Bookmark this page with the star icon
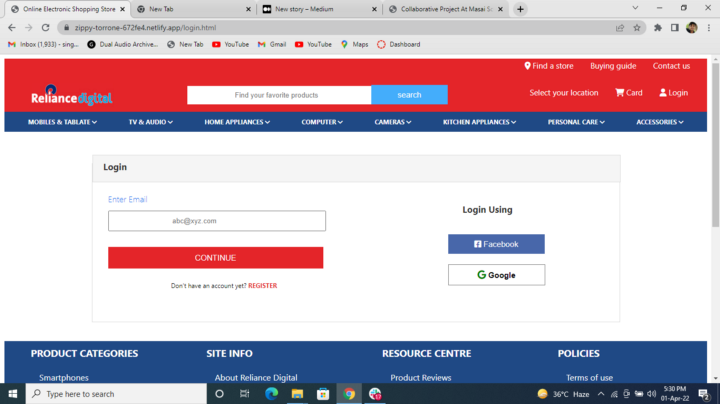This screenshot has width=720, height=404. [x=636, y=28]
